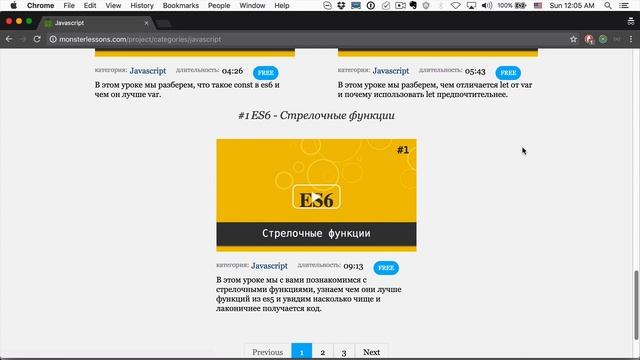Go to Previous page in pagination

(267, 352)
